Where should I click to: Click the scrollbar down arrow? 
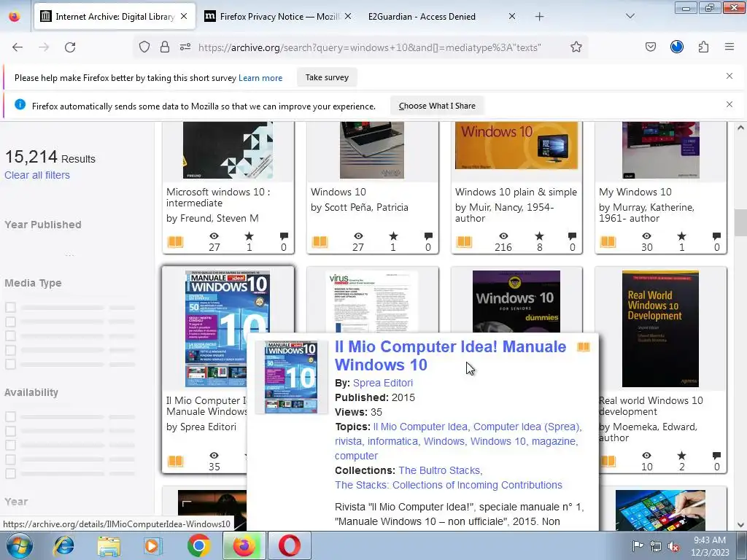[x=740, y=525]
